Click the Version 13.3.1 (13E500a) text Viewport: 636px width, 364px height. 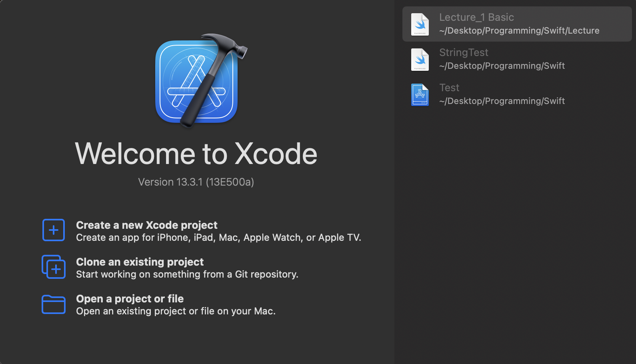click(x=196, y=182)
